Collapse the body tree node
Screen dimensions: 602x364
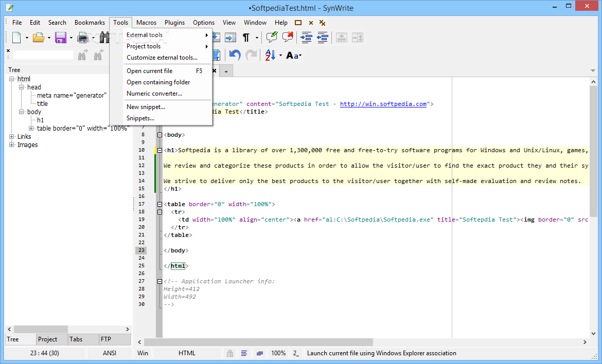click(x=22, y=112)
